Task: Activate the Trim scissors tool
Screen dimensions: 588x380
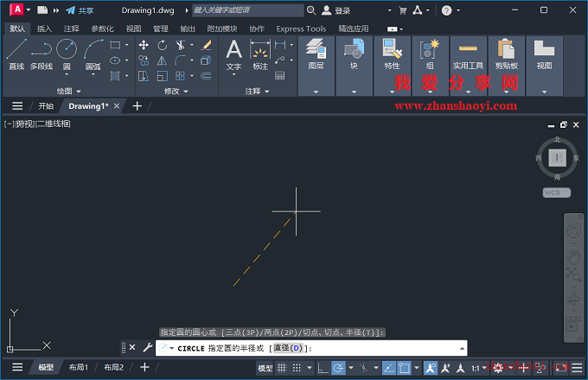Action: (180, 45)
